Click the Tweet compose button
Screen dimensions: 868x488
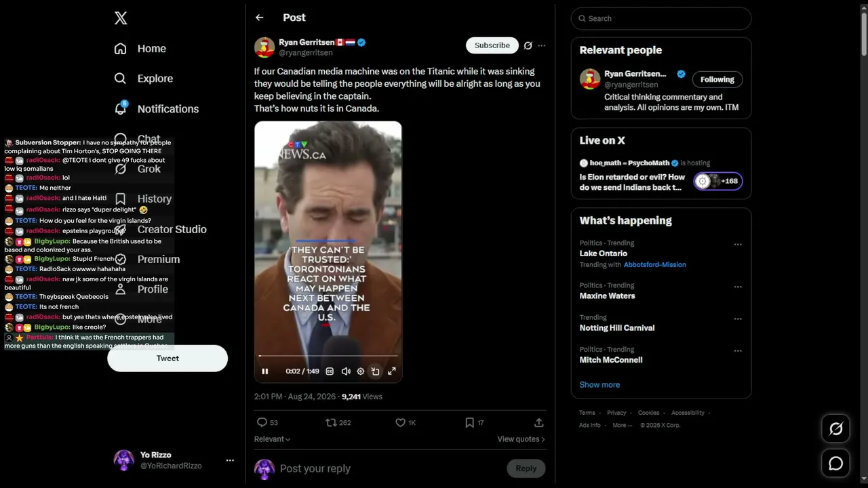pos(167,359)
